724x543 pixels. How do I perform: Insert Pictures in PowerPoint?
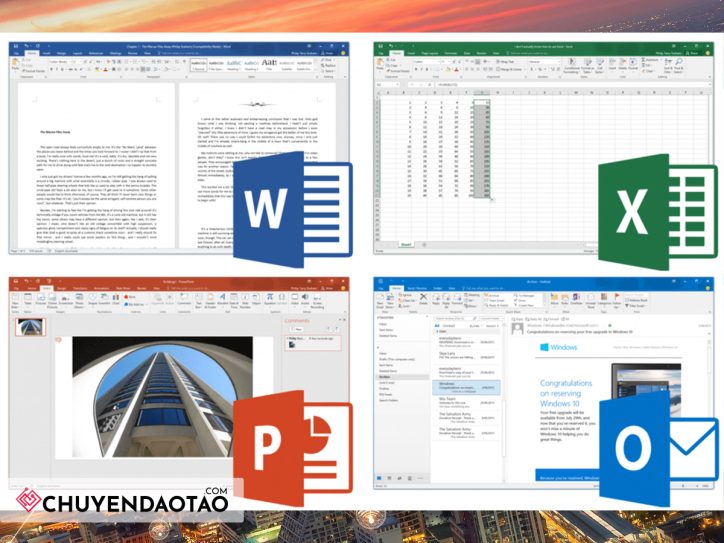[41, 299]
